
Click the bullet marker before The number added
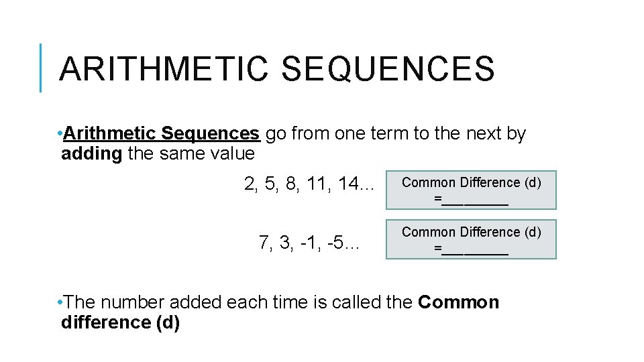[x=60, y=302]
